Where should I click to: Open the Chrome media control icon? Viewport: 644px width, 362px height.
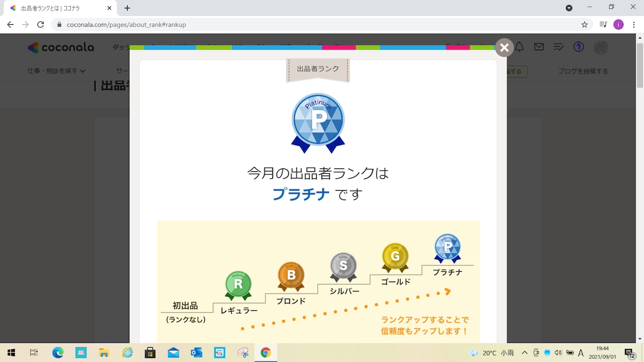point(603,24)
